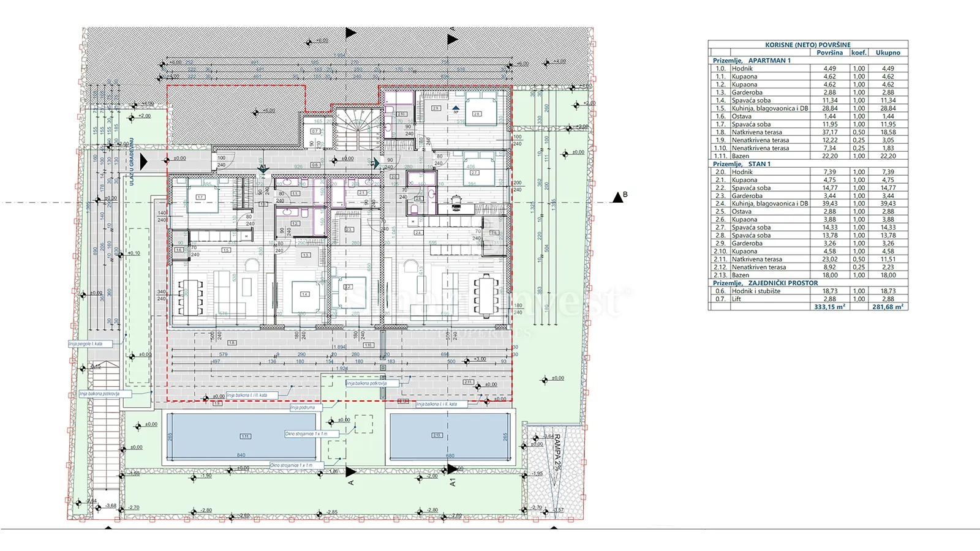Click the 'koef.' column header
980x551 pixels.
[859, 53]
